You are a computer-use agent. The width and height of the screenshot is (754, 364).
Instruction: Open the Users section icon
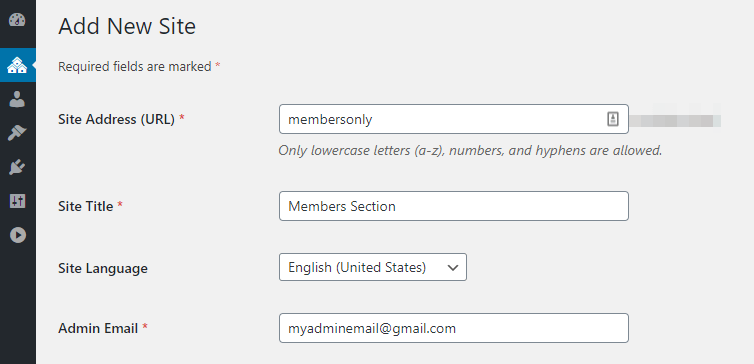click(x=17, y=100)
